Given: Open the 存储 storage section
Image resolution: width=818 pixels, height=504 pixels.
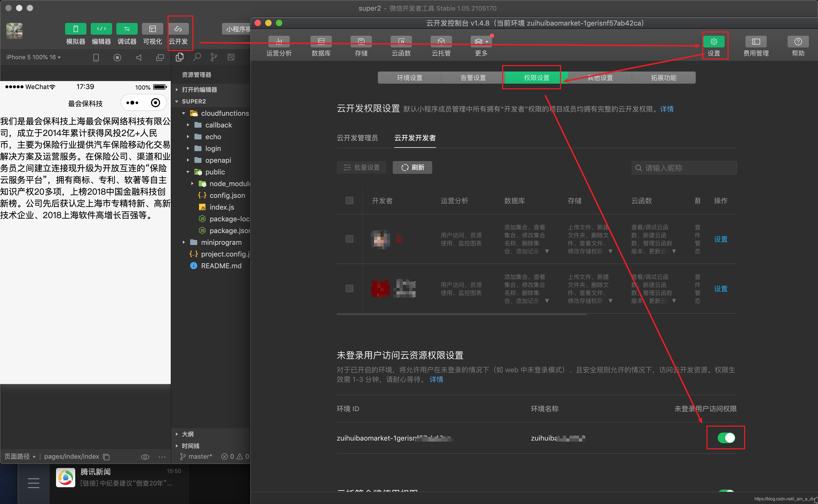Looking at the screenshot, I should [361, 42].
